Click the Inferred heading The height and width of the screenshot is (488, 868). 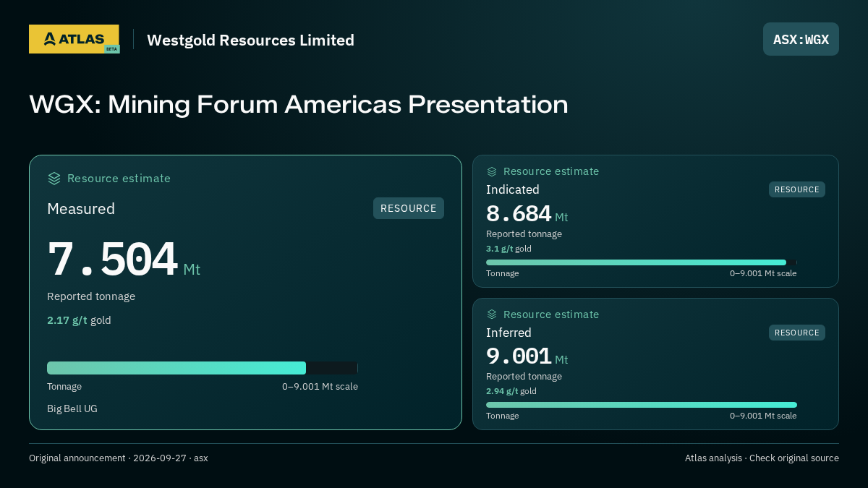click(509, 333)
